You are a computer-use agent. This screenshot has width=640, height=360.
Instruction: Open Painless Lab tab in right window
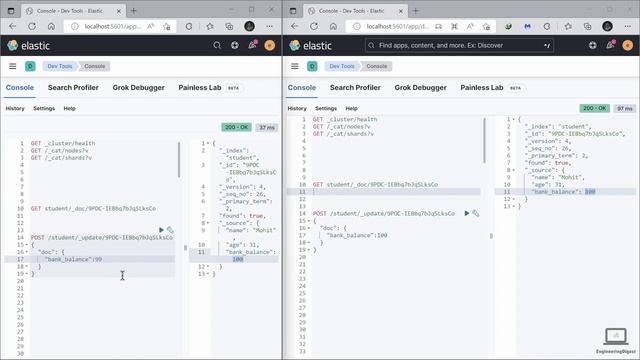coord(482,87)
